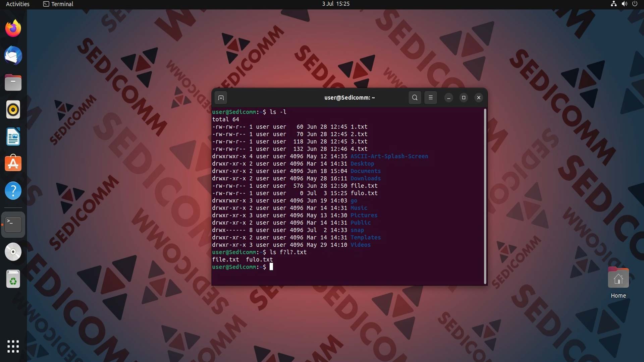644x362 pixels.
Task: Click 3.txt in the listing
Action: coord(359,141)
